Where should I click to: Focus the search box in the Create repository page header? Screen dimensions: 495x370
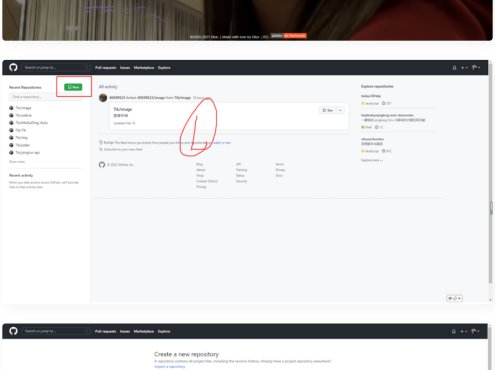55,331
